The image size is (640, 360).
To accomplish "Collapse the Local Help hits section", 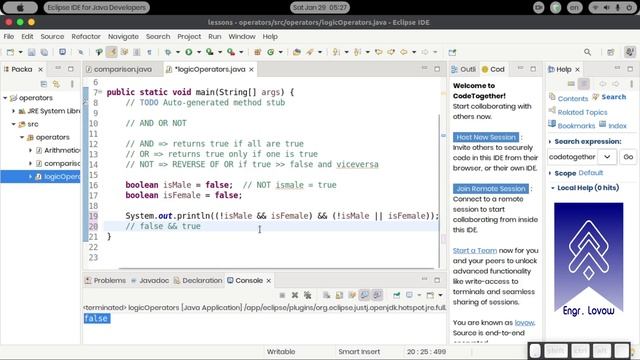I will (x=553, y=188).
